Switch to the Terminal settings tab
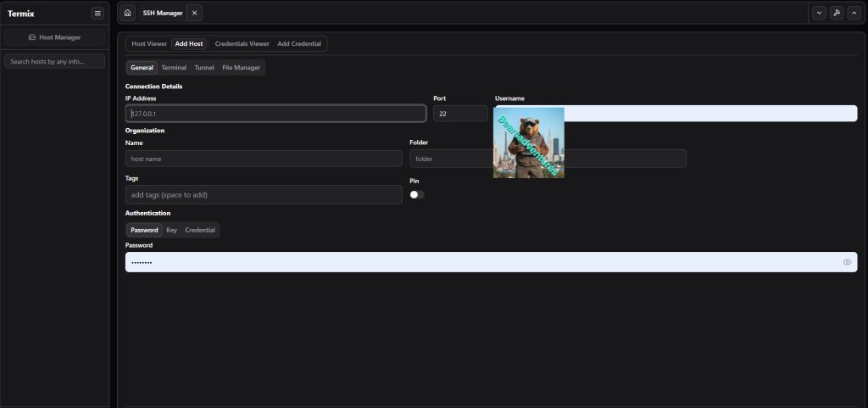This screenshot has height=408, width=868. tap(174, 67)
